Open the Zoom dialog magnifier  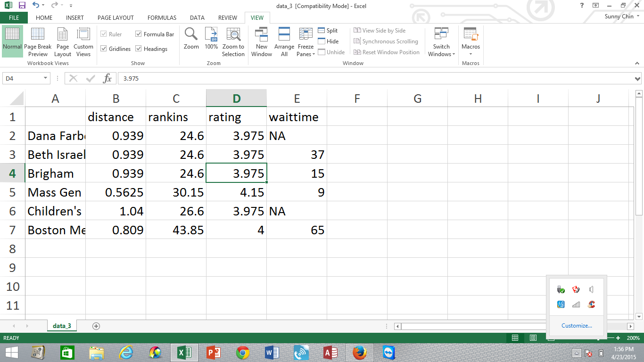191,39
